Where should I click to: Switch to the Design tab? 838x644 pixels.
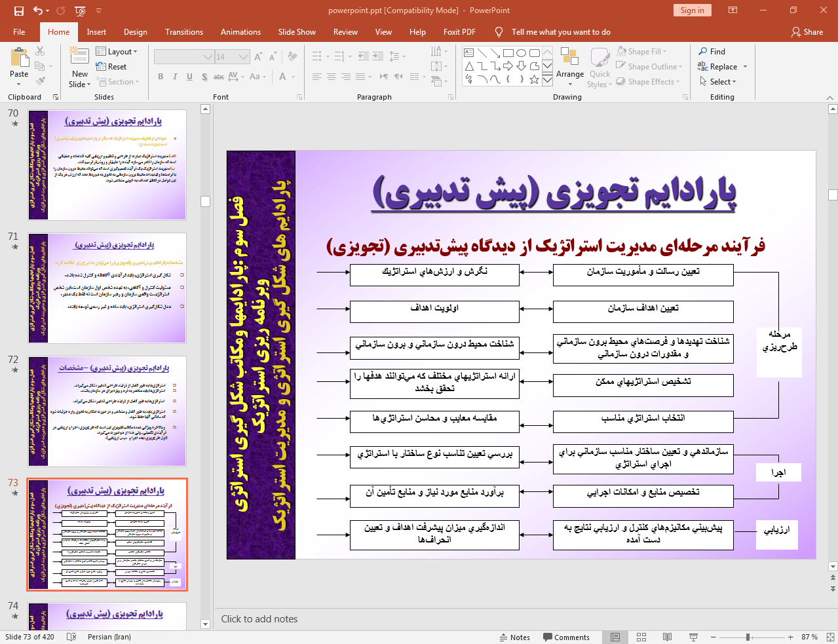[136, 32]
